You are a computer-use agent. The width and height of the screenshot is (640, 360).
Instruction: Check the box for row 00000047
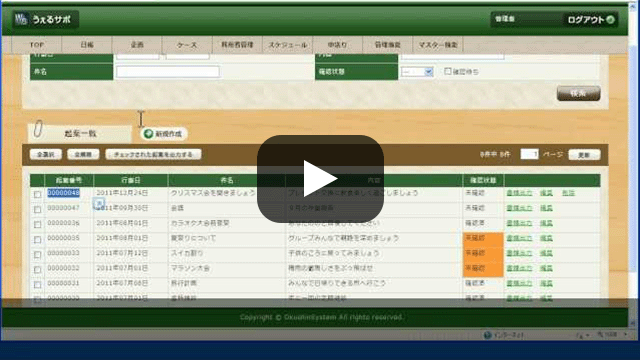(x=38, y=209)
